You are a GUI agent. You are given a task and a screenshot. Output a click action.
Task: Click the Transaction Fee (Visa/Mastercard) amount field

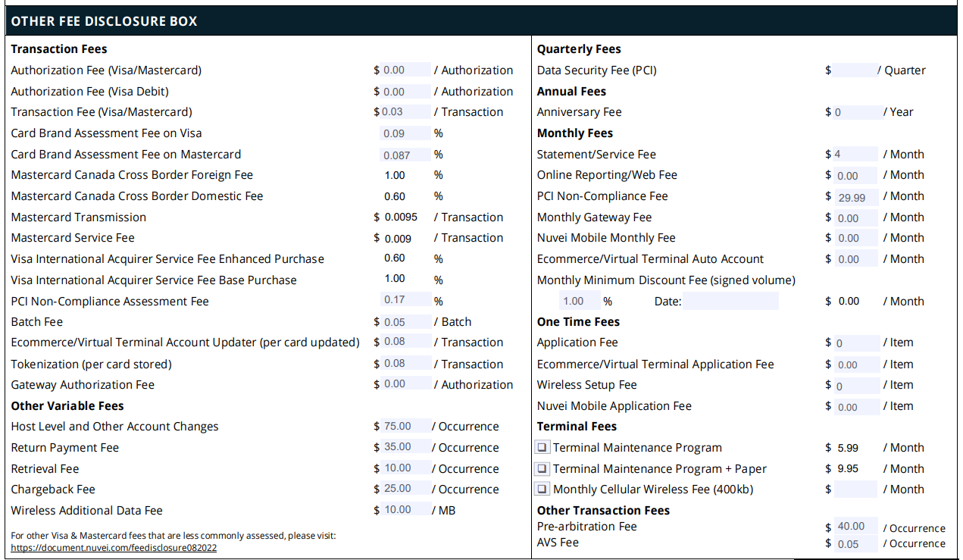click(405, 112)
